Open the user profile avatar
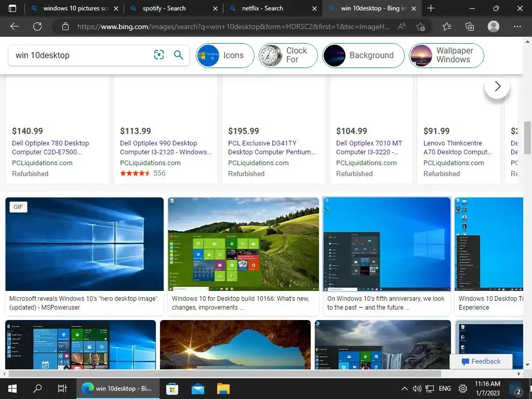This screenshot has height=399, width=532. coord(494,26)
